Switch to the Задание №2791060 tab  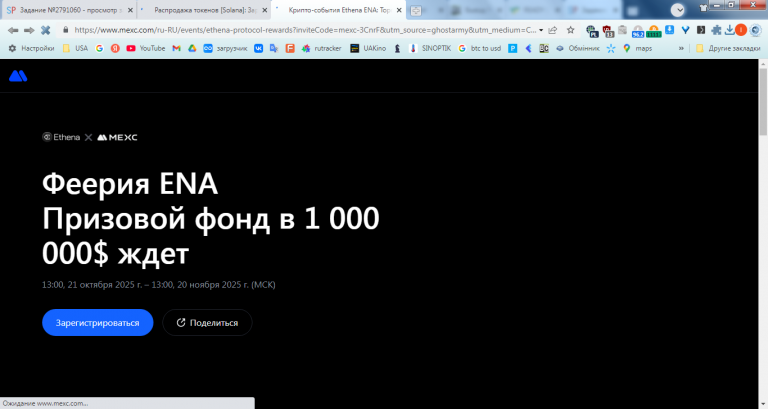[69, 10]
